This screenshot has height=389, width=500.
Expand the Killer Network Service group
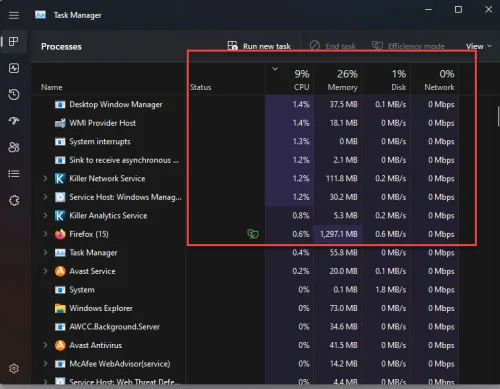point(45,179)
